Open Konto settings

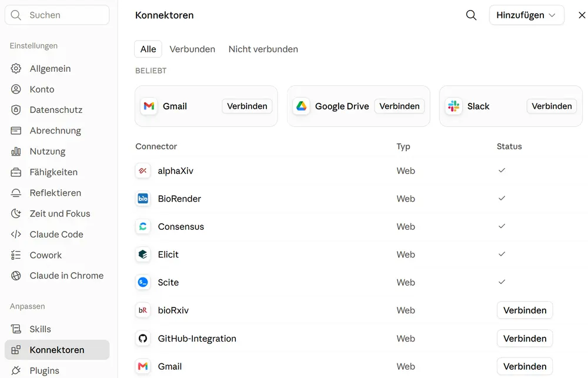pos(57,89)
